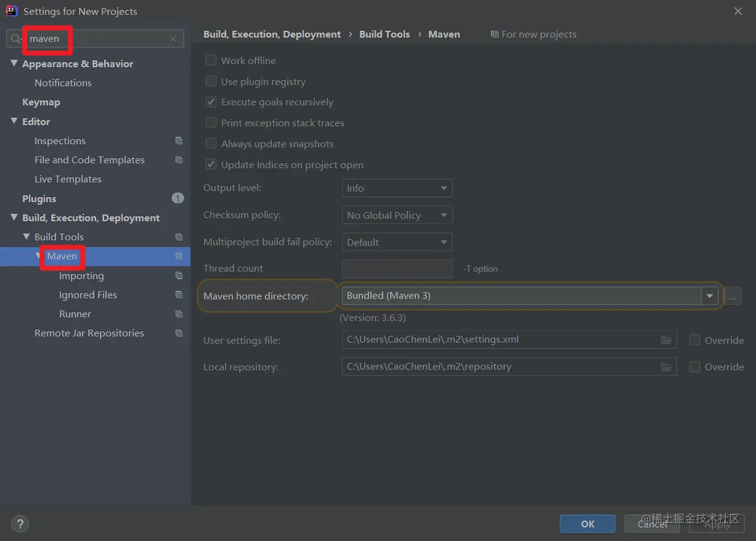Click Build Tools breadcrumb
Viewport: 756px width, 541px height.
384,35
